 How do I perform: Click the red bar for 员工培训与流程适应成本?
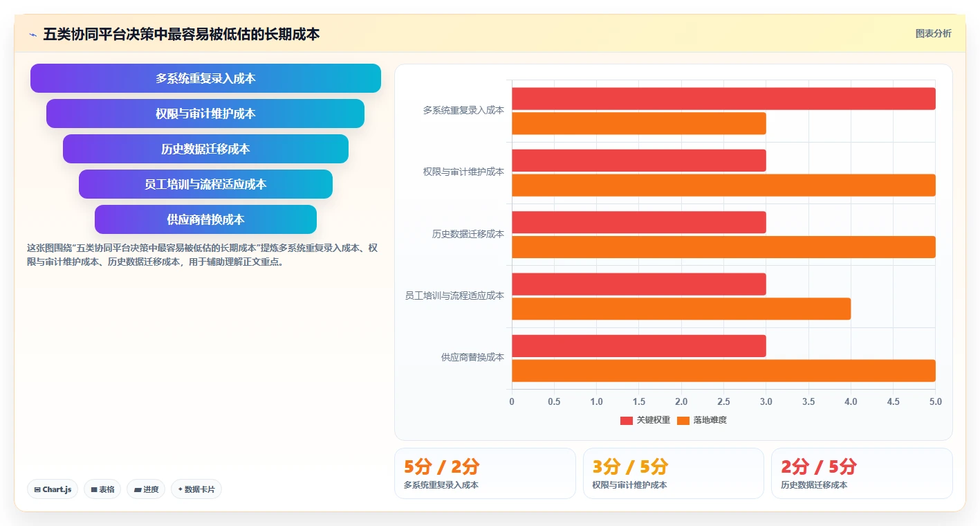click(639, 284)
